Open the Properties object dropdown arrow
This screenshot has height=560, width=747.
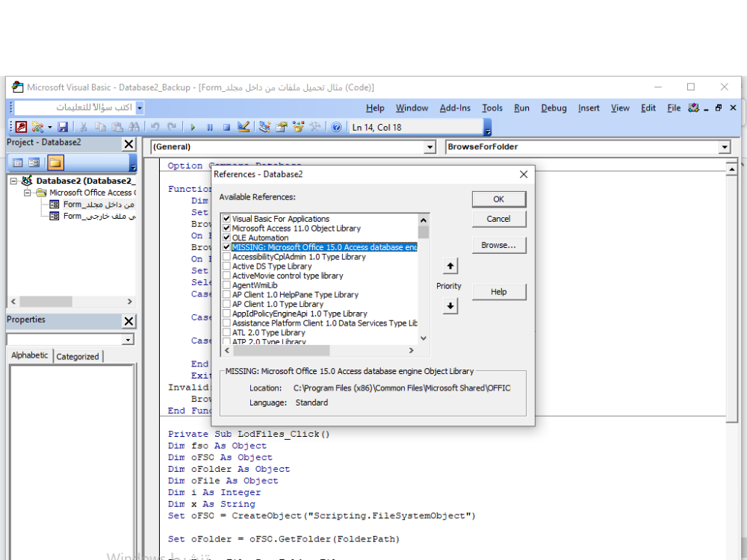[x=128, y=340]
